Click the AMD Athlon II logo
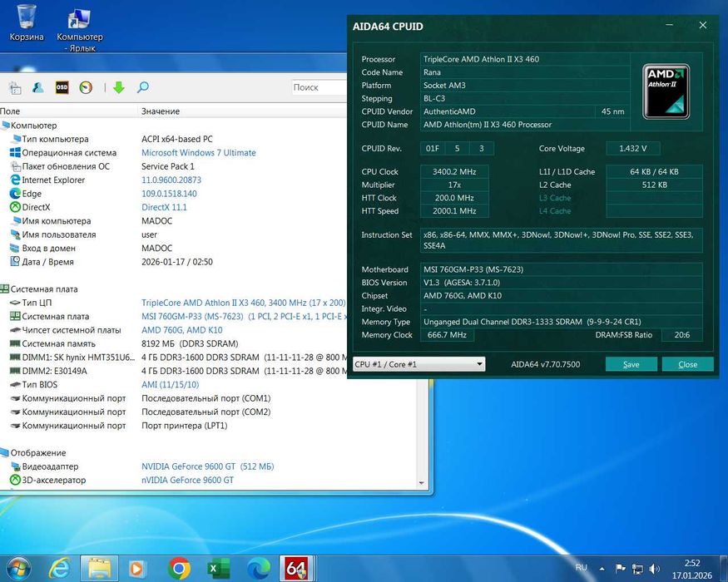Screen dimensions: 728x582 pyautogui.click(x=666, y=91)
